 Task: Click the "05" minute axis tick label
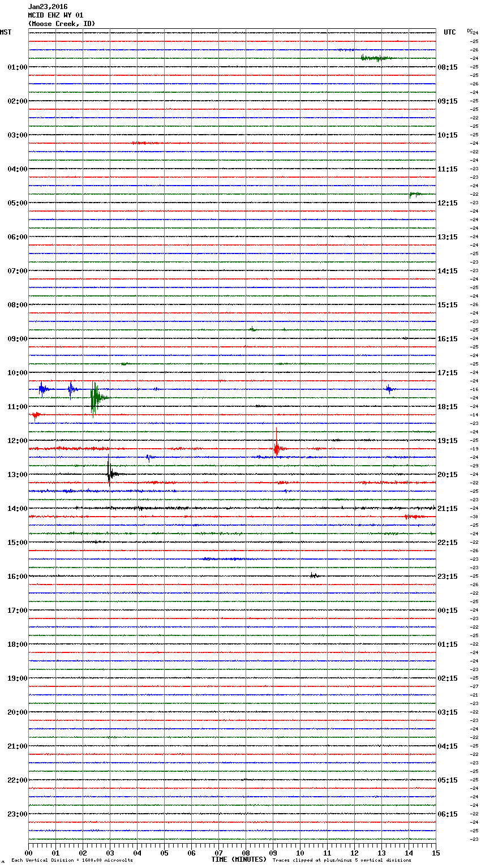(164, 853)
